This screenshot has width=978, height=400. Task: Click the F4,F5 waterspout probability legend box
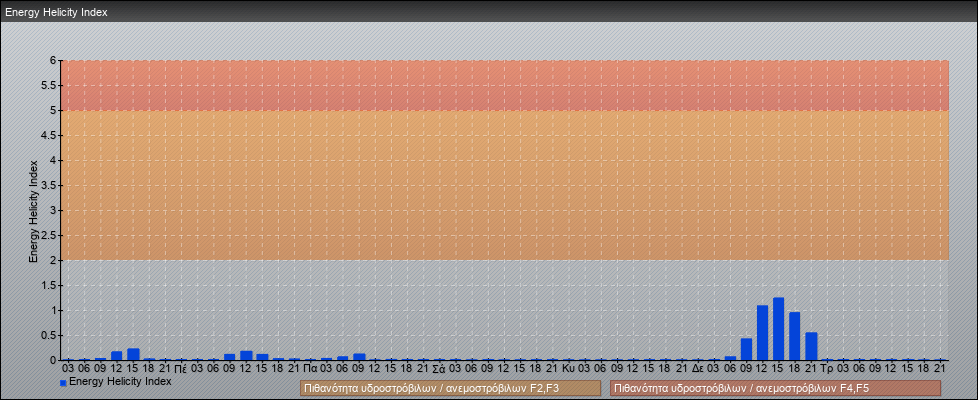click(x=775, y=388)
